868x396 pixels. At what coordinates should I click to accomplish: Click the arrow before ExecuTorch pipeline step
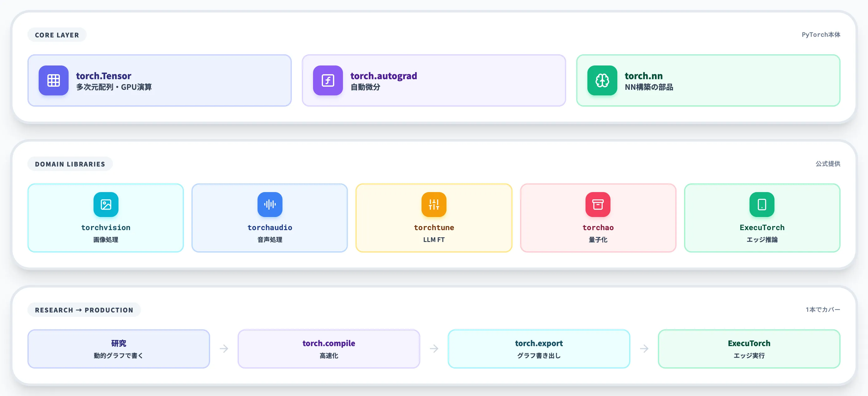click(x=644, y=349)
